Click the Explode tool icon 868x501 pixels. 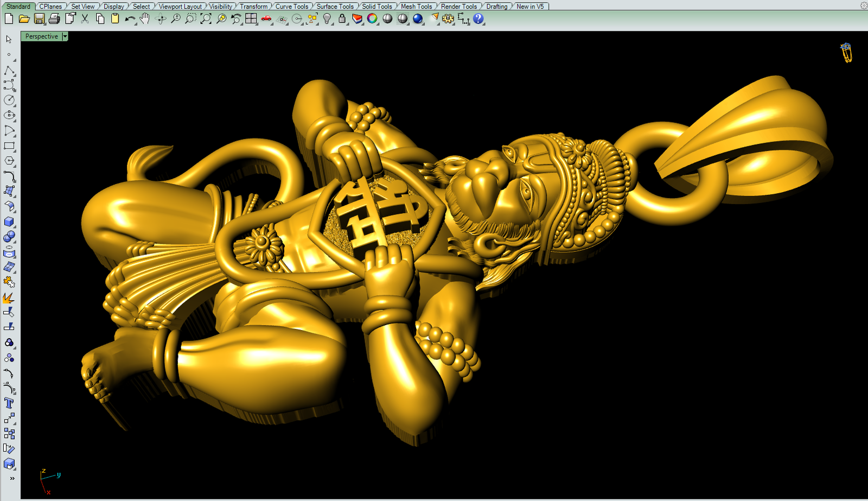click(9, 298)
